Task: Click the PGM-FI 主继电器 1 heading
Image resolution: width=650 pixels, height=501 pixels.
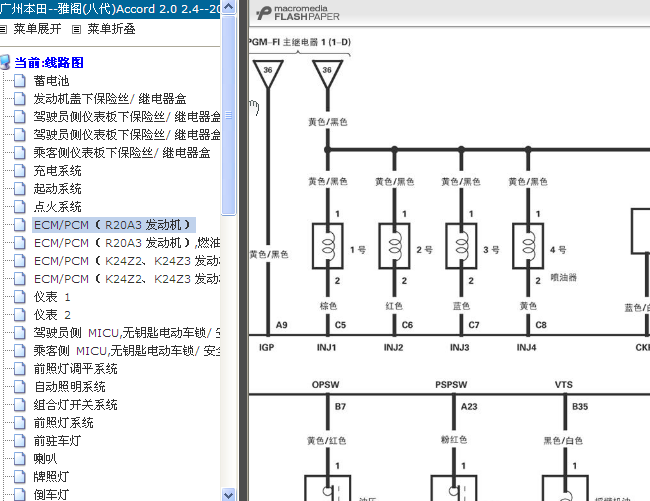Action: 299,42
